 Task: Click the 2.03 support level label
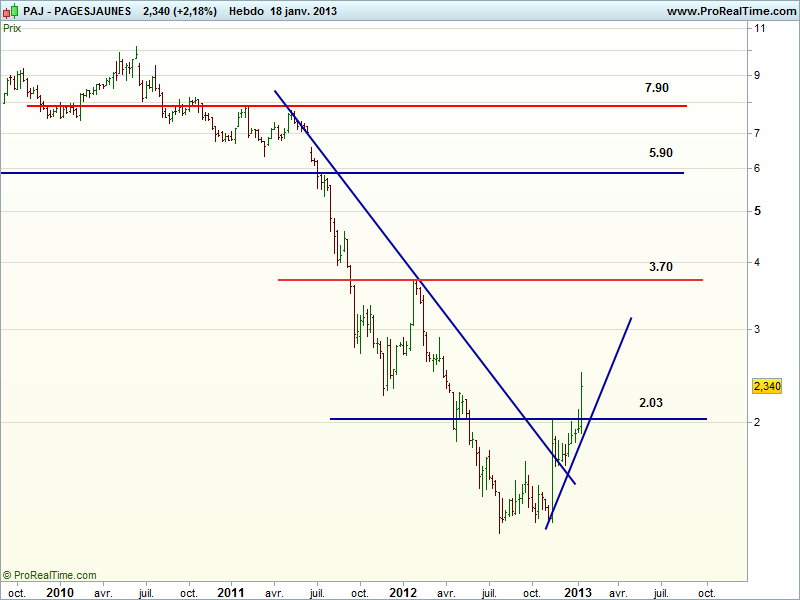click(651, 402)
